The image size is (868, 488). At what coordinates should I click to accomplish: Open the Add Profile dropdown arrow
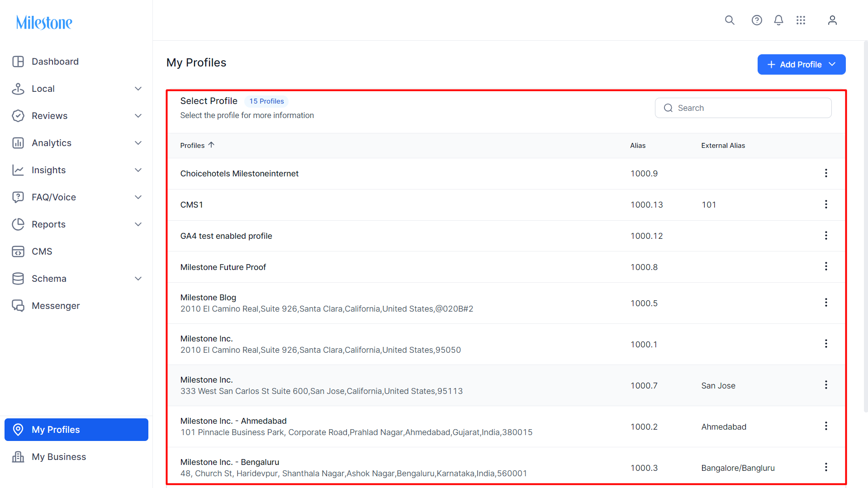pyautogui.click(x=832, y=65)
